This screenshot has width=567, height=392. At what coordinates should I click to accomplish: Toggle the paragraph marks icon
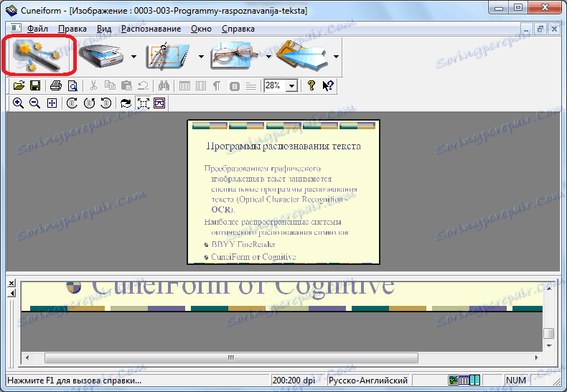pos(217,85)
